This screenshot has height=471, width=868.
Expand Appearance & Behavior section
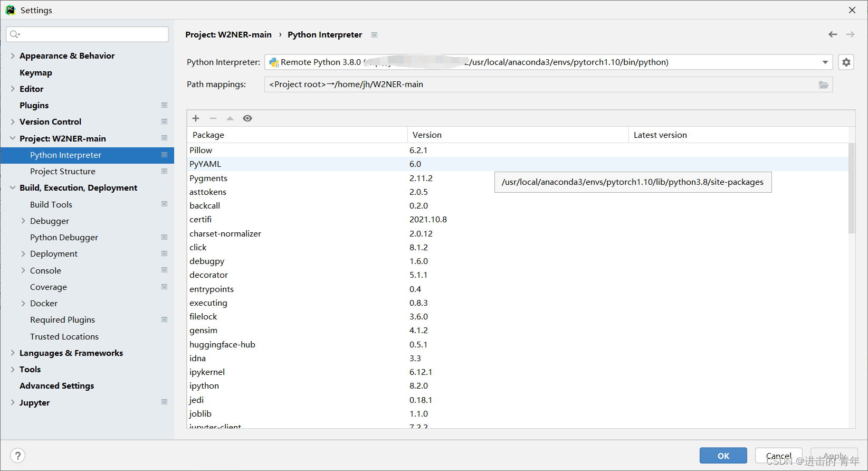coord(13,55)
